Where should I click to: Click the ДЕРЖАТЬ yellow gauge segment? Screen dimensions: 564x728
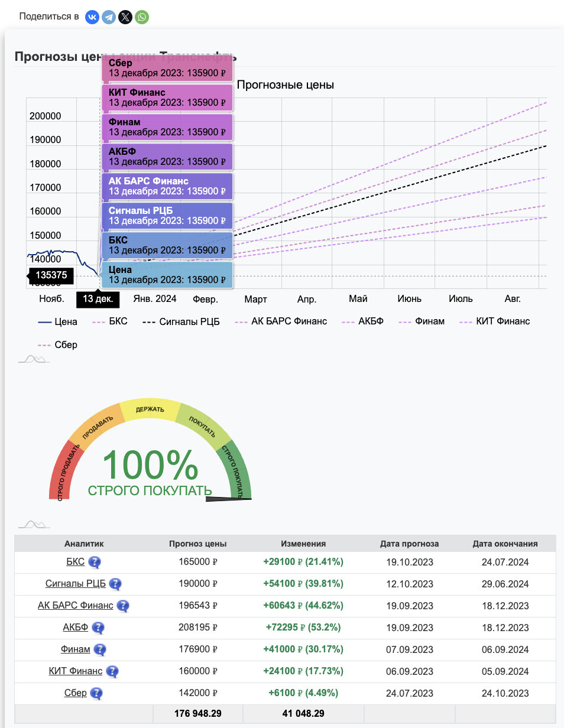point(150,410)
